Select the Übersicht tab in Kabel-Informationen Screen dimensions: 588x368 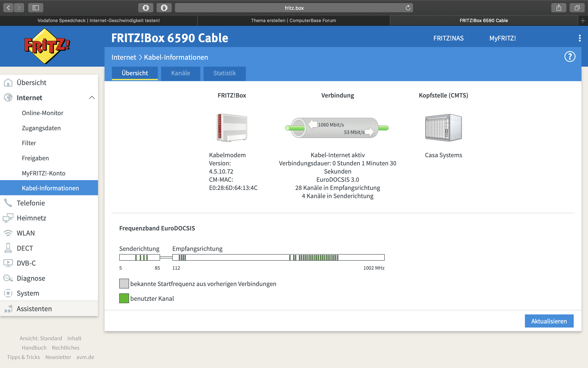[x=135, y=73]
